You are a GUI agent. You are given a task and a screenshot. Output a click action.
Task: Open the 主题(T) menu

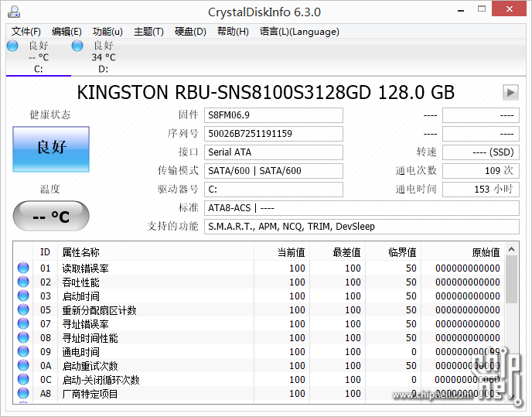(x=148, y=32)
